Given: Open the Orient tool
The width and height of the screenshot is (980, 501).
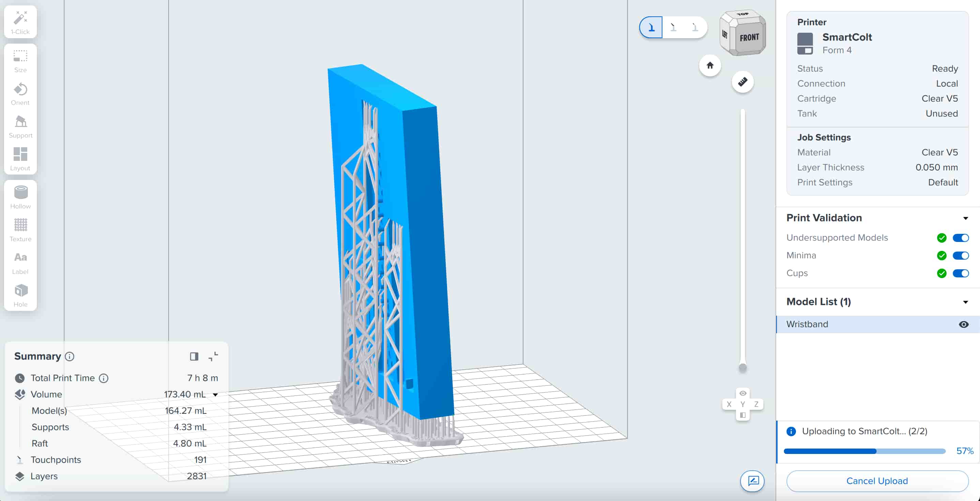Looking at the screenshot, I should click(x=20, y=94).
